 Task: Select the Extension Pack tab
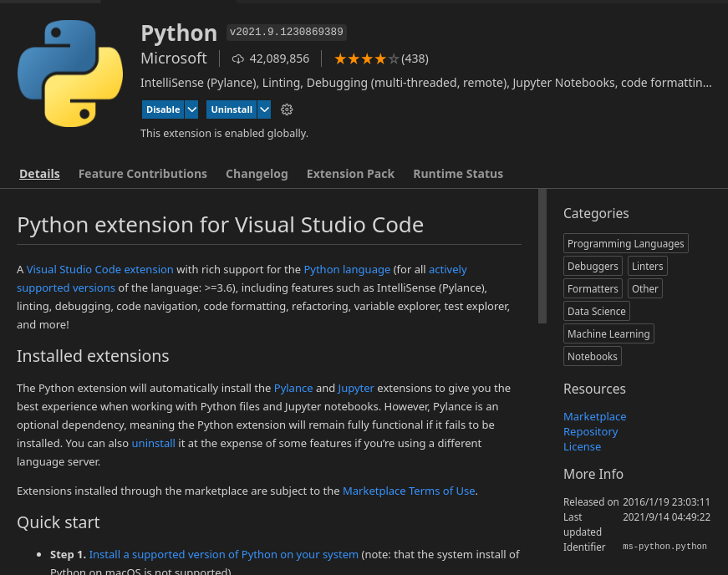[x=350, y=174]
